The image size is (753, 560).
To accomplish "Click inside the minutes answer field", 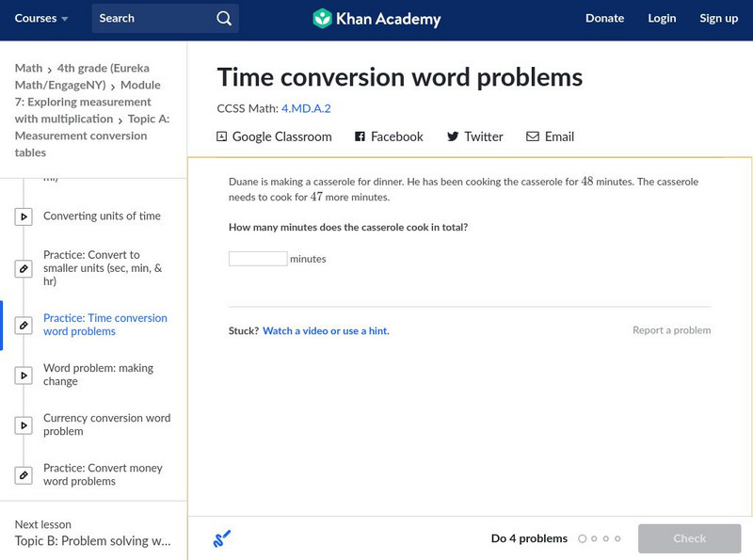I will click(258, 257).
